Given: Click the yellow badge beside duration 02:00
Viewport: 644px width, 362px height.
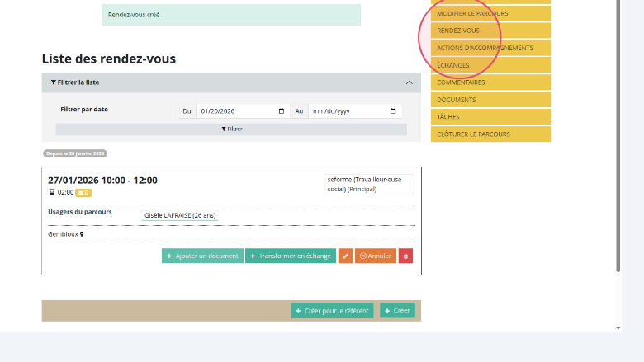Looking at the screenshot, I should pos(83,193).
